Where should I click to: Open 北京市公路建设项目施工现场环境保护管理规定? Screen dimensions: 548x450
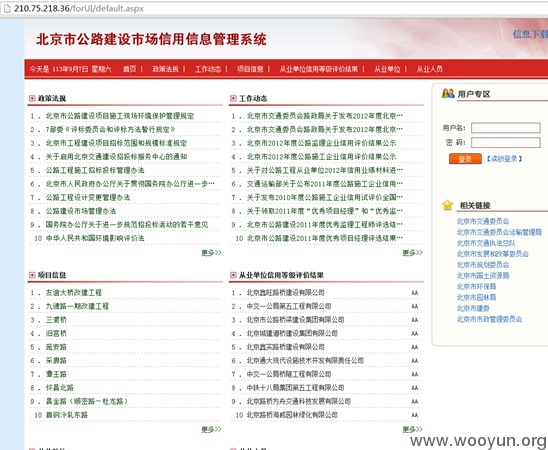point(120,116)
